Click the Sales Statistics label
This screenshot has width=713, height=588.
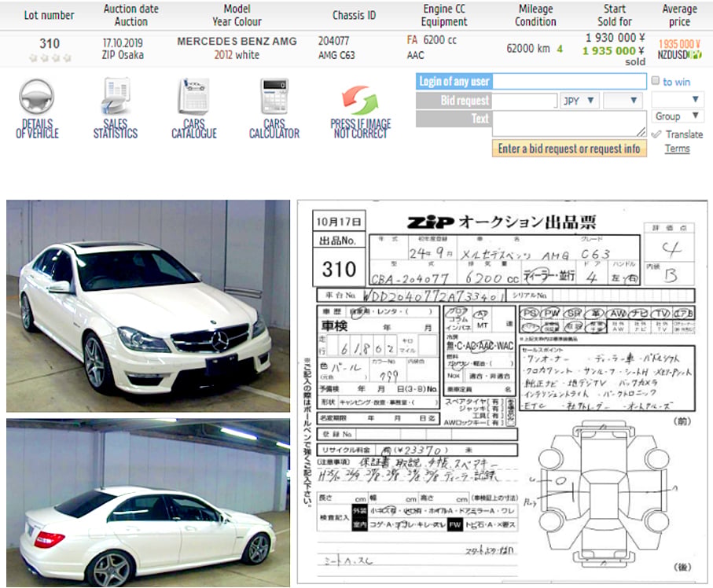(x=116, y=128)
